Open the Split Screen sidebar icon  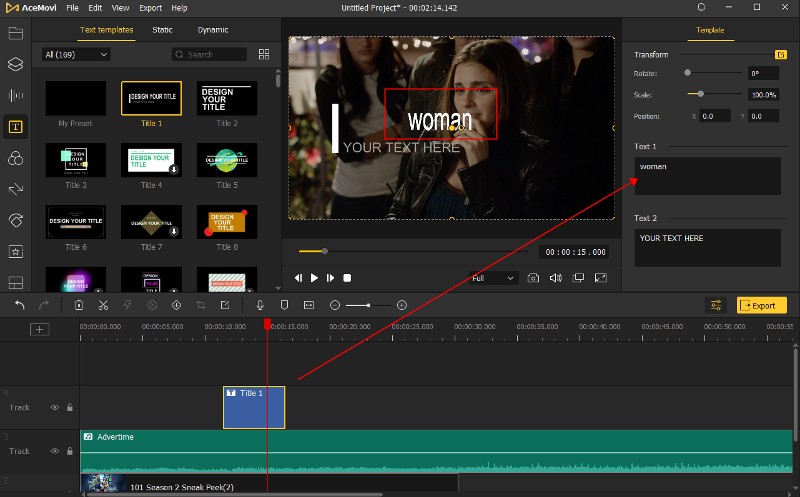point(16,282)
